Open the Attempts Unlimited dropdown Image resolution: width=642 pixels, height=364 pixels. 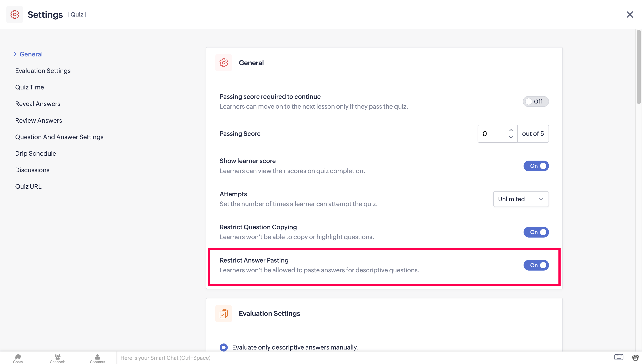point(520,199)
